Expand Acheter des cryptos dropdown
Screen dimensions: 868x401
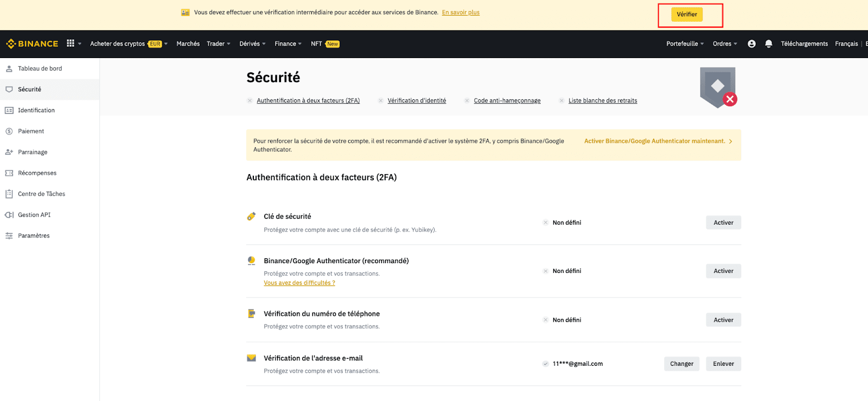pos(166,44)
